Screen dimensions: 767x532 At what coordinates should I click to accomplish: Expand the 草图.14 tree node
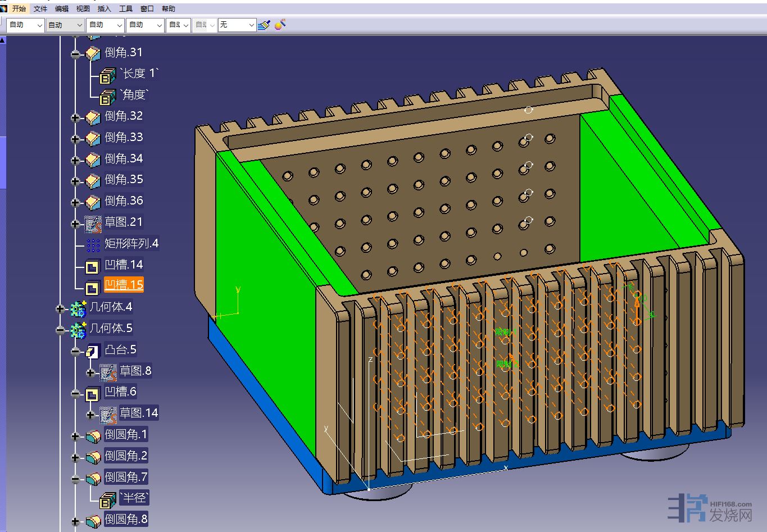coord(90,415)
